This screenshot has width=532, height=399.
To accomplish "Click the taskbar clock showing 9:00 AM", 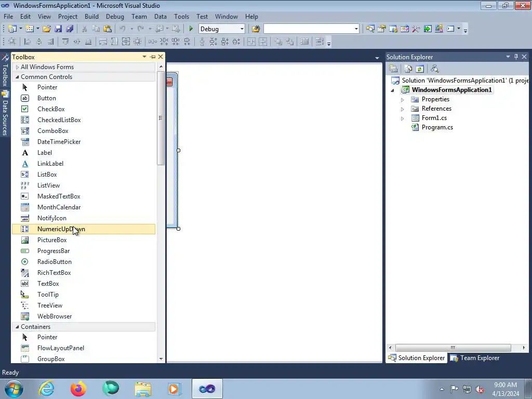I will (506, 389).
